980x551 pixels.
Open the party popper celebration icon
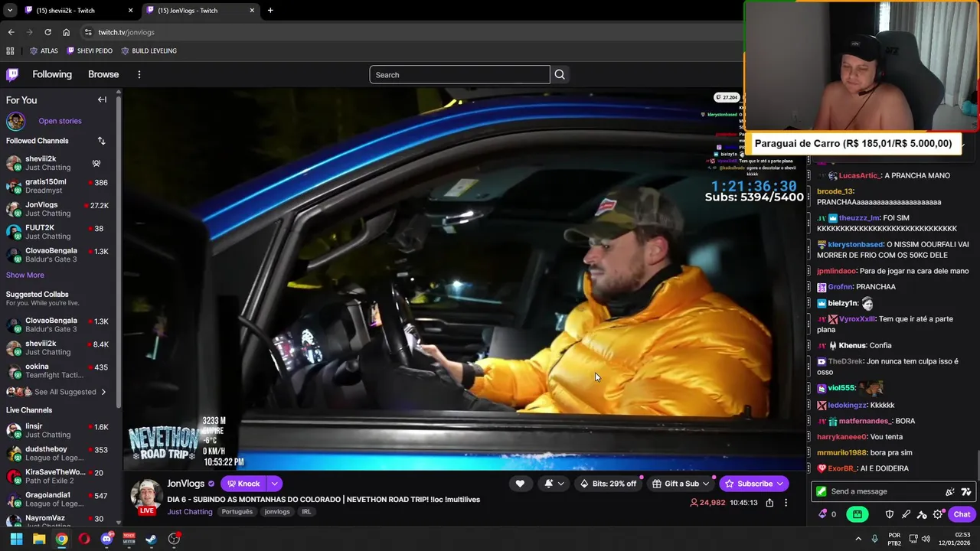point(950,491)
